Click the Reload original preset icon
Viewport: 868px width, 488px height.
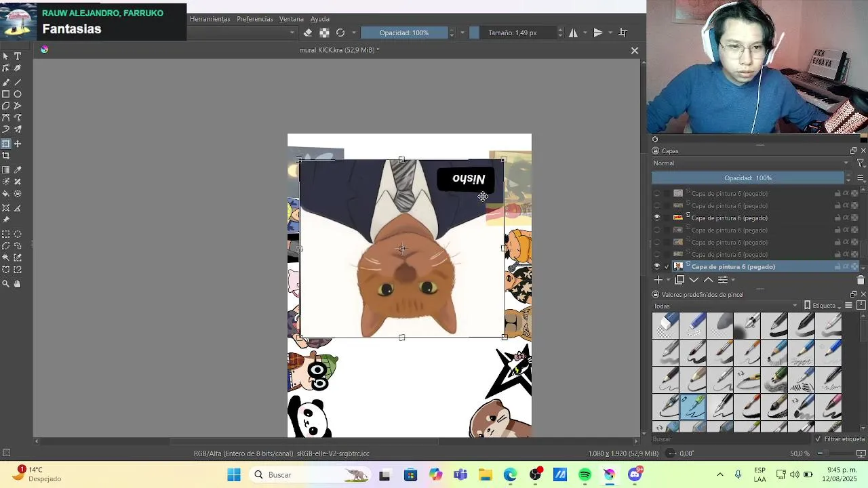click(x=340, y=33)
